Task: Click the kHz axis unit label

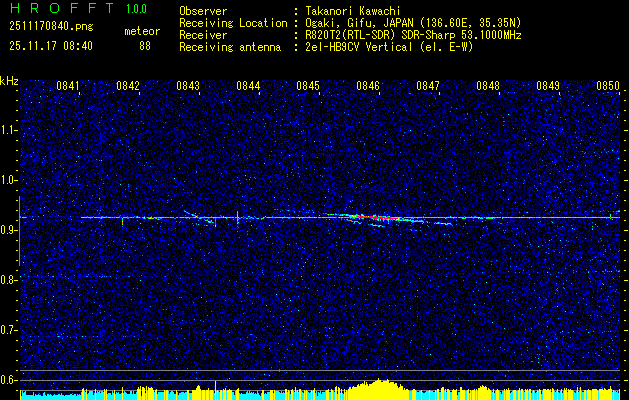Action: coord(9,79)
